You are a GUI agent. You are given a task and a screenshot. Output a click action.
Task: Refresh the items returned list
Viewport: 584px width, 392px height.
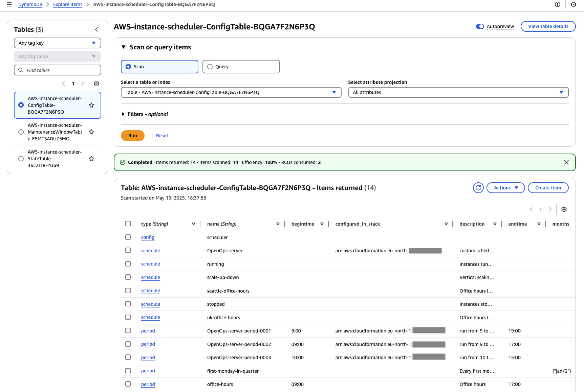(x=478, y=188)
